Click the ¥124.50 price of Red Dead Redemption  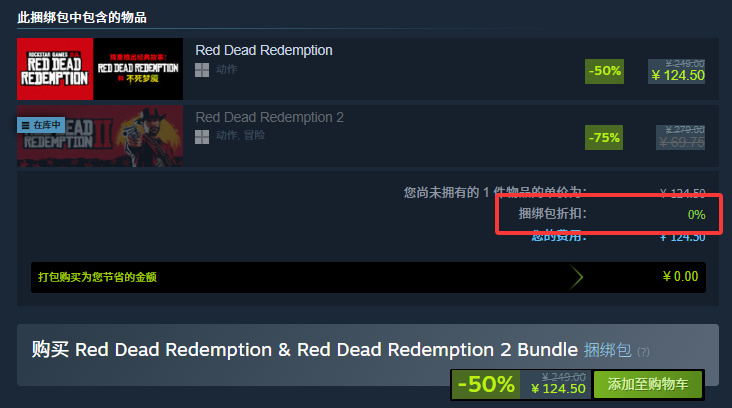point(678,75)
